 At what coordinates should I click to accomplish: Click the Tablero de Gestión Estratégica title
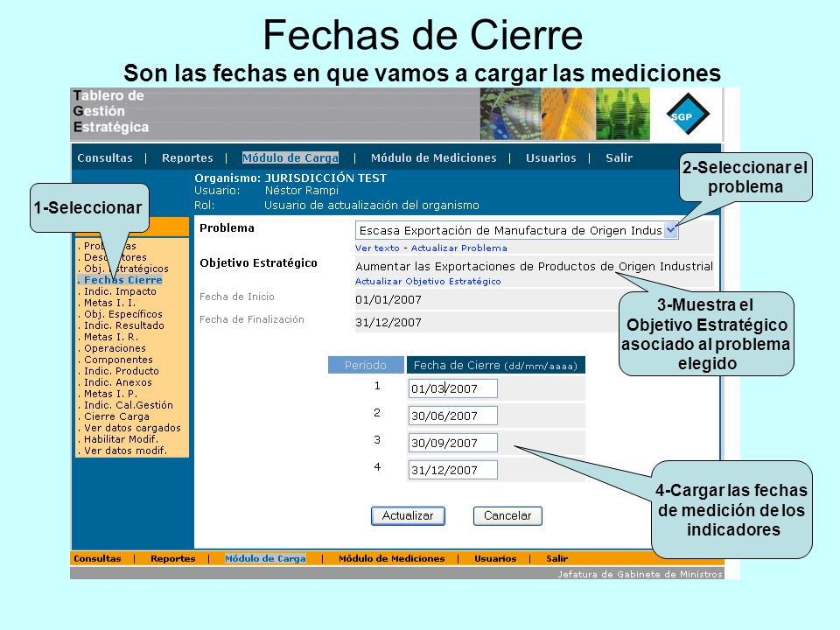point(111,111)
